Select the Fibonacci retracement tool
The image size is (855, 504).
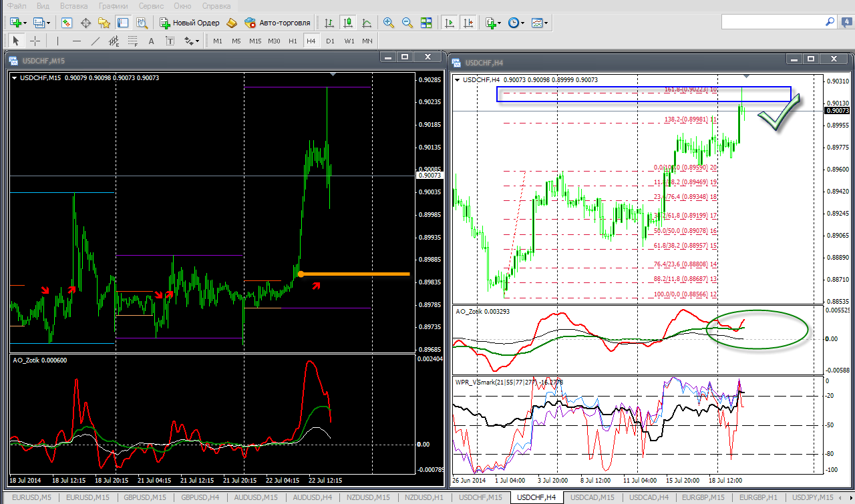pos(133,41)
